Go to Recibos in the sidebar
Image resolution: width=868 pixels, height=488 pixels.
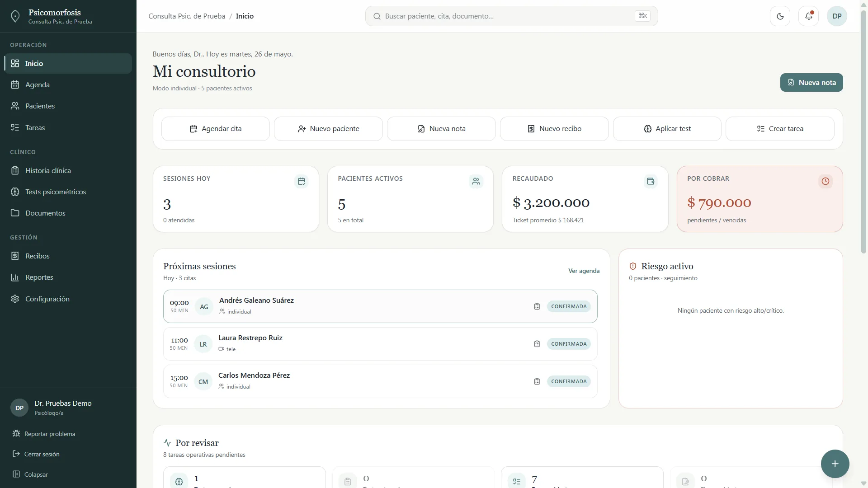(68, 256)
